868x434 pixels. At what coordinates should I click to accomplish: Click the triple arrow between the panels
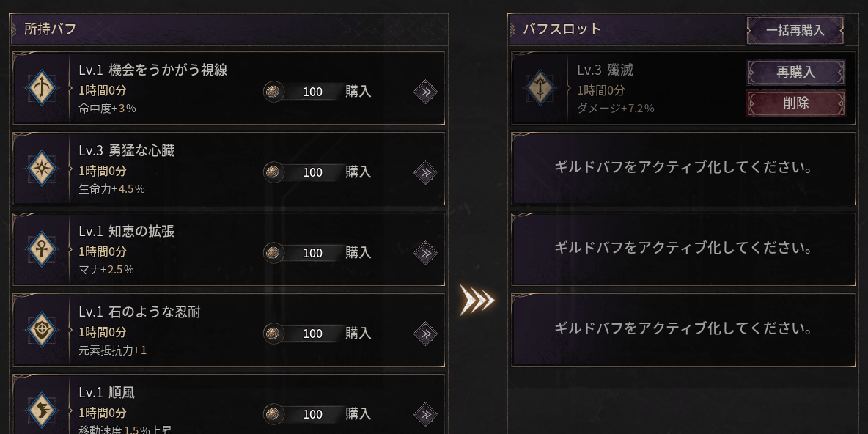tap(477, 301)
